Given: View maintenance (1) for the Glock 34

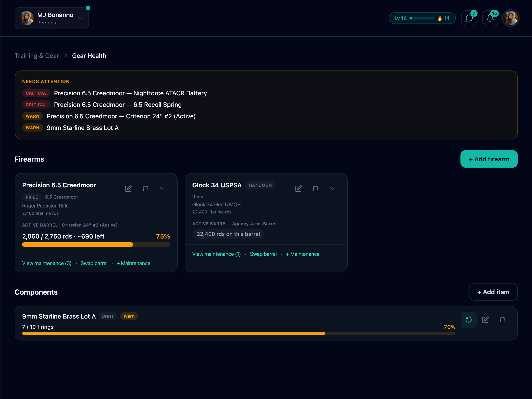Looking at the screenshot, I should (x=216, y=254).
